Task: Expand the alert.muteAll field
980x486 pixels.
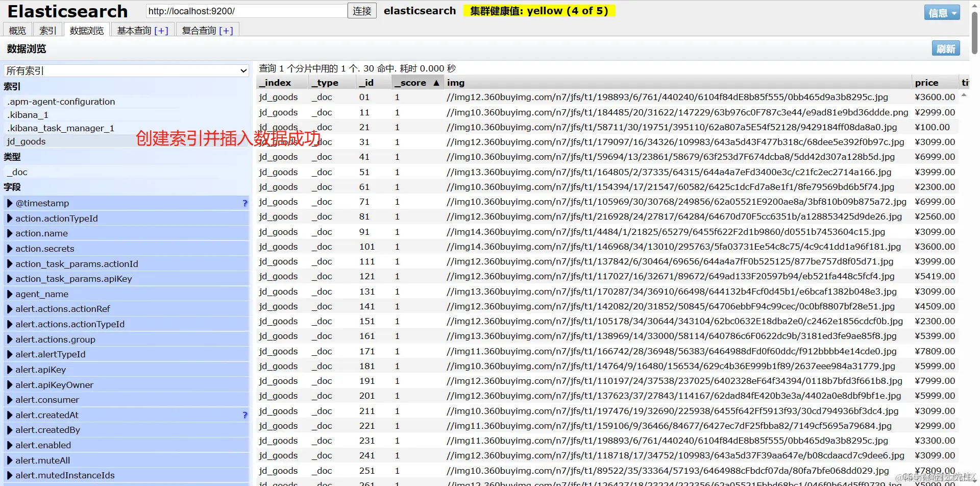Action: point(10,460)
